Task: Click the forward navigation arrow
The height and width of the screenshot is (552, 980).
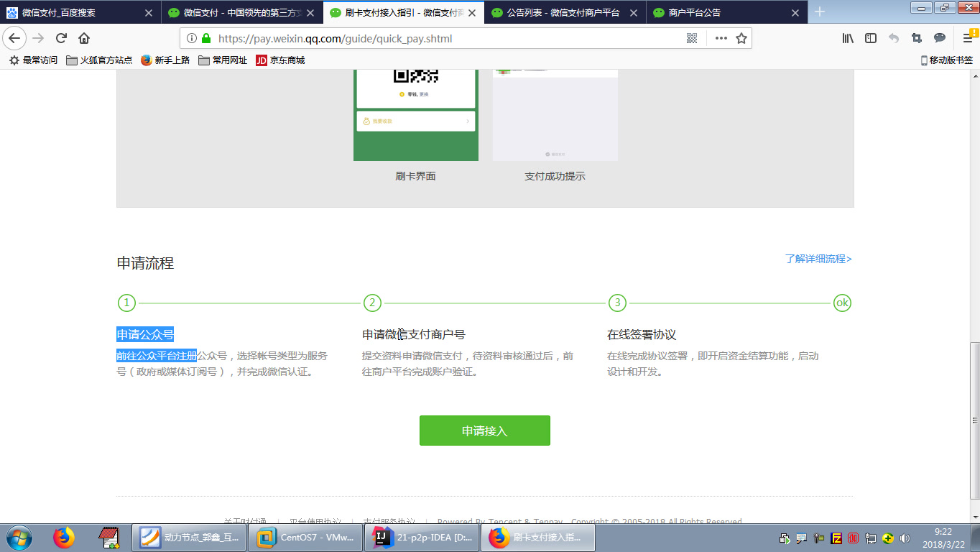Action: point(38,38)
